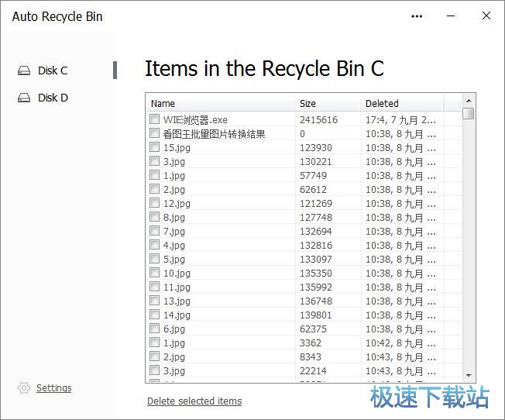
Task: Click the 4.jpg file name
Action: (174, 246)
